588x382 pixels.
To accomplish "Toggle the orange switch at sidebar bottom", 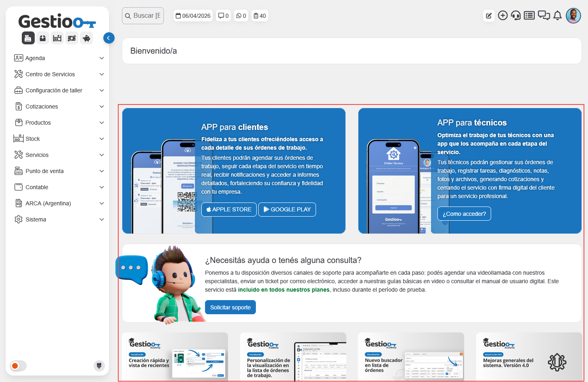I will tap(18, 366).
